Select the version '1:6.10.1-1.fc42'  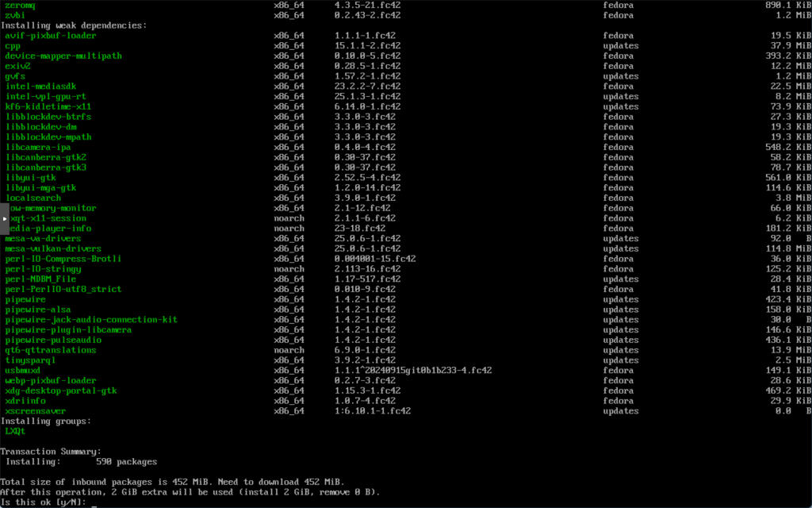373,411
